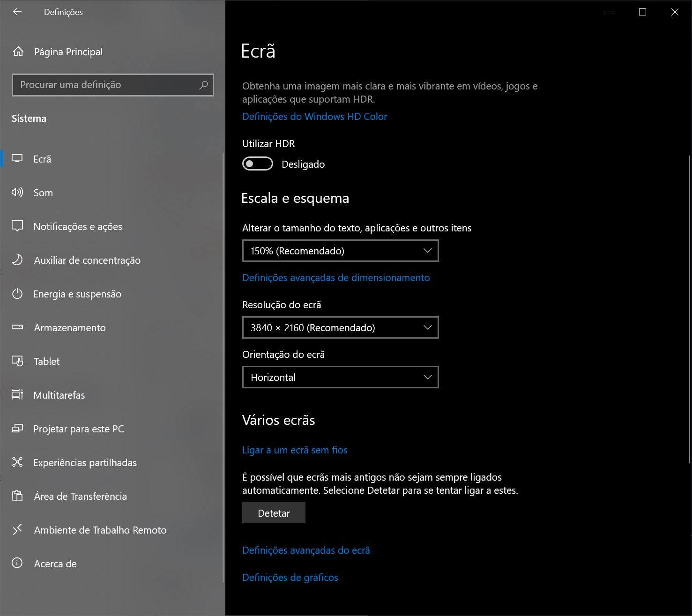Click the Energia e suspensão power icon

tap(17, 294)
